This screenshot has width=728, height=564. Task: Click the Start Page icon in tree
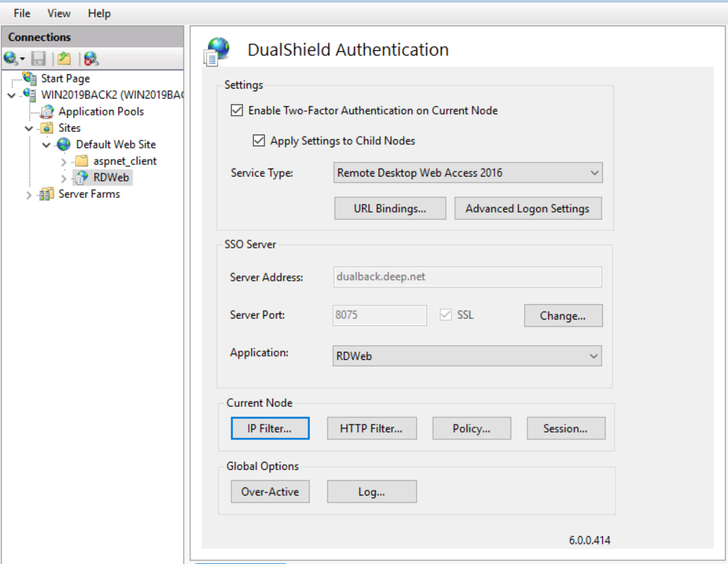tap(30, 79)
